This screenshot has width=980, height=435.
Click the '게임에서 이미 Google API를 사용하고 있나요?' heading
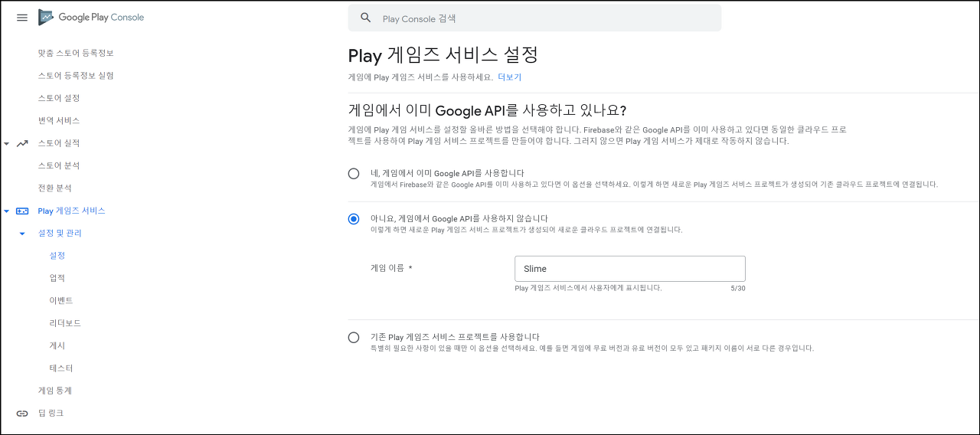coord(488,111)
